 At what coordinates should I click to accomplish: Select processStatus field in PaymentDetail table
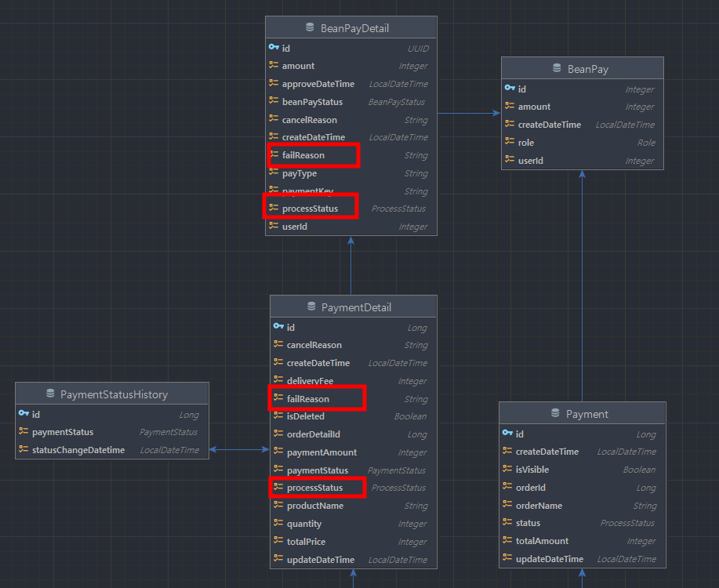click(314, 488)
